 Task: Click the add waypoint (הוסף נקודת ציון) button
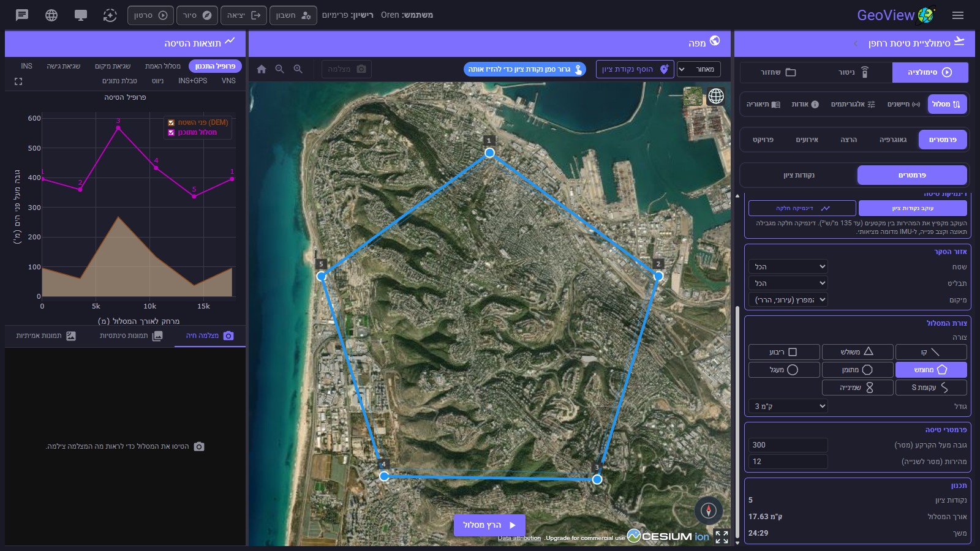click(635, 69)
